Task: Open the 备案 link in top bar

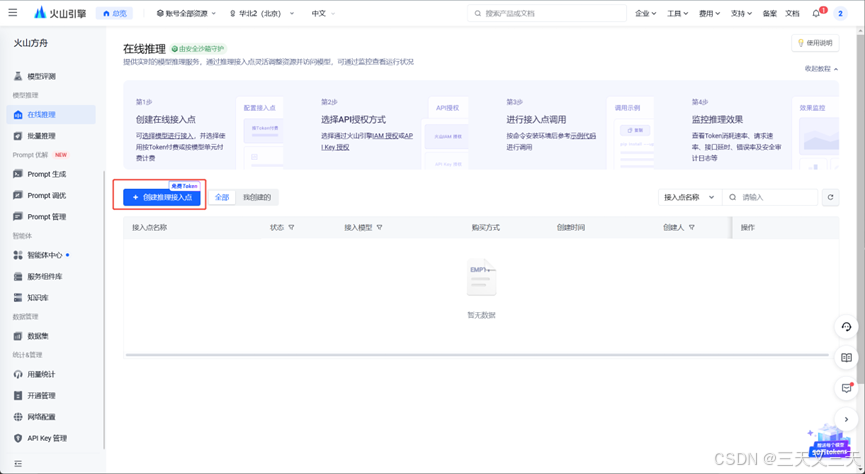Action: click(x=770, y=13)
